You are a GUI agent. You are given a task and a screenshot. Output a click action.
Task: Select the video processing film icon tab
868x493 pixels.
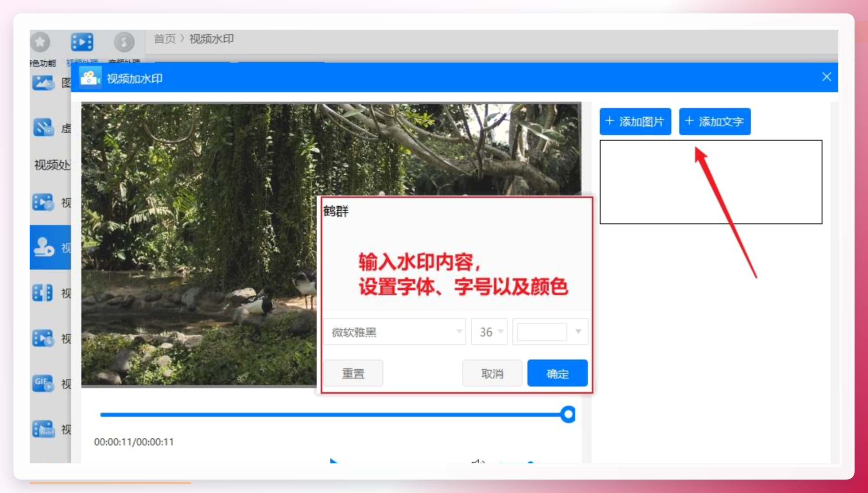(x=82, y=42)
